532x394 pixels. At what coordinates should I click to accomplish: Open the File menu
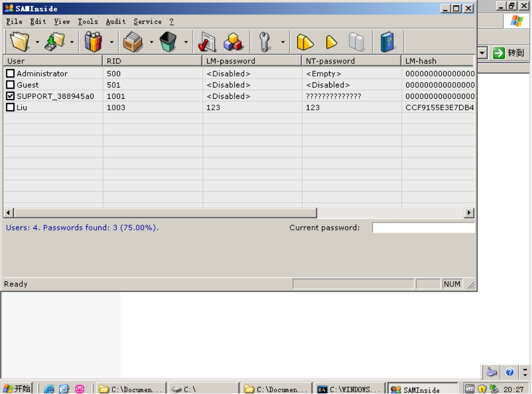coord(14,21)
